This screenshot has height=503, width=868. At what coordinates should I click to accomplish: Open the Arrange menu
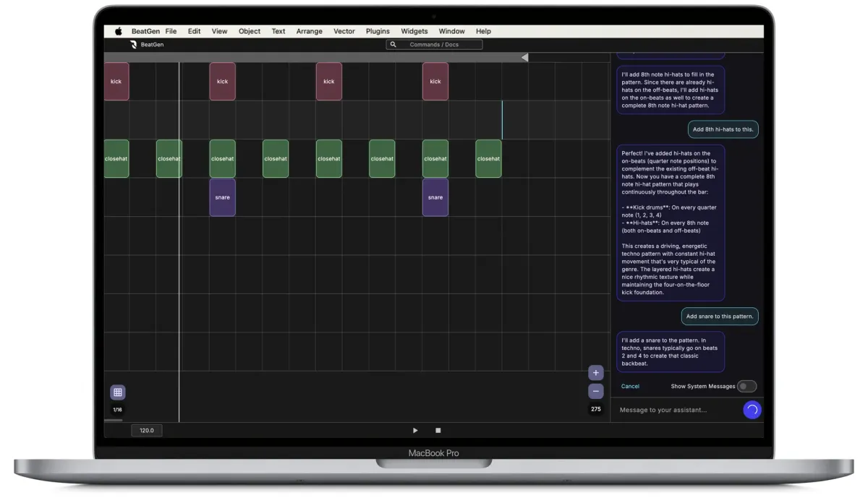[309, 31]
